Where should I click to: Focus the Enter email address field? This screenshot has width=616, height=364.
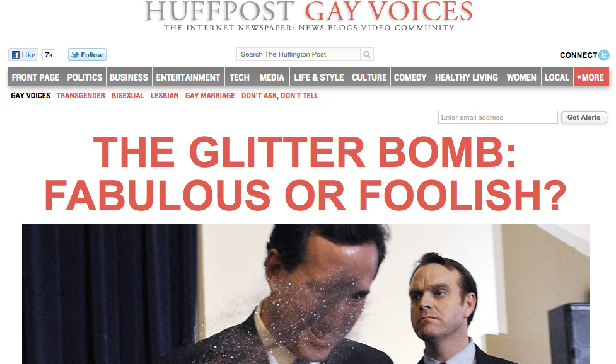pyautogui.click(x=497, y=117)
